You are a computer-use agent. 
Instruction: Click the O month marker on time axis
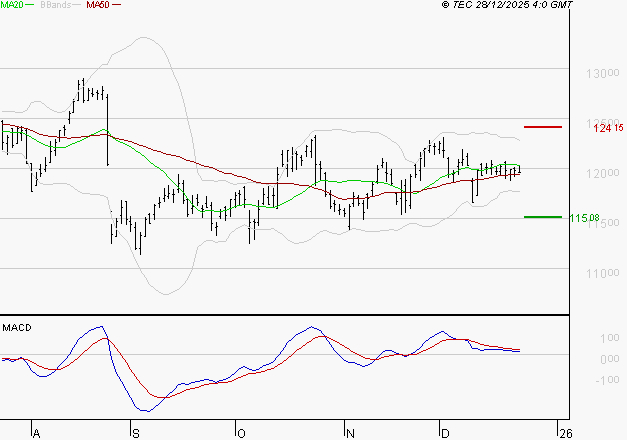coord(241,433)
